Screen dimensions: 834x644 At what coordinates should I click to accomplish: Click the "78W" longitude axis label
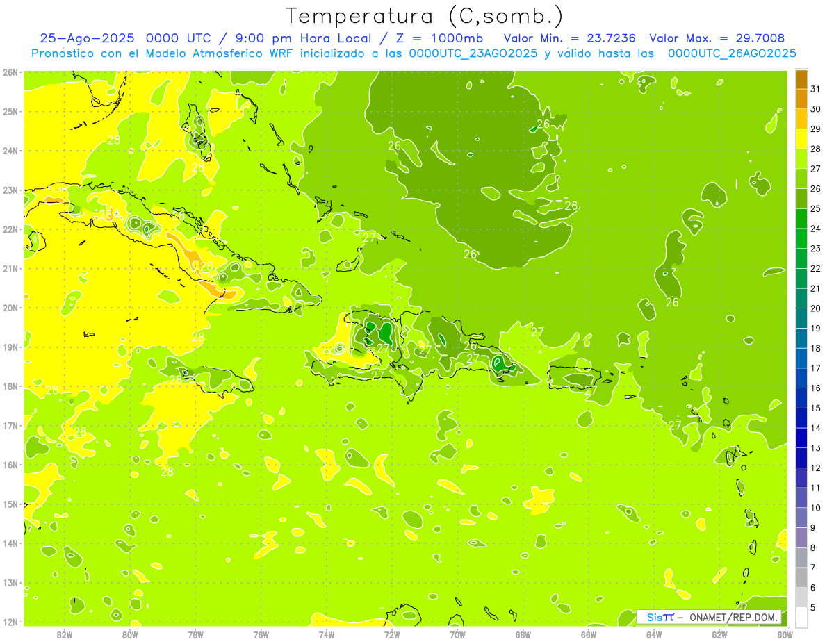click(195, 634)
